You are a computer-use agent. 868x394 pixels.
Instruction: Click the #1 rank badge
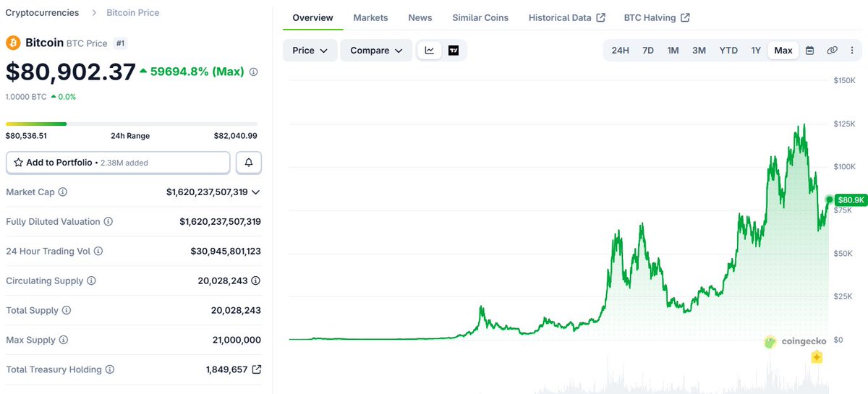tap(120, 43)
